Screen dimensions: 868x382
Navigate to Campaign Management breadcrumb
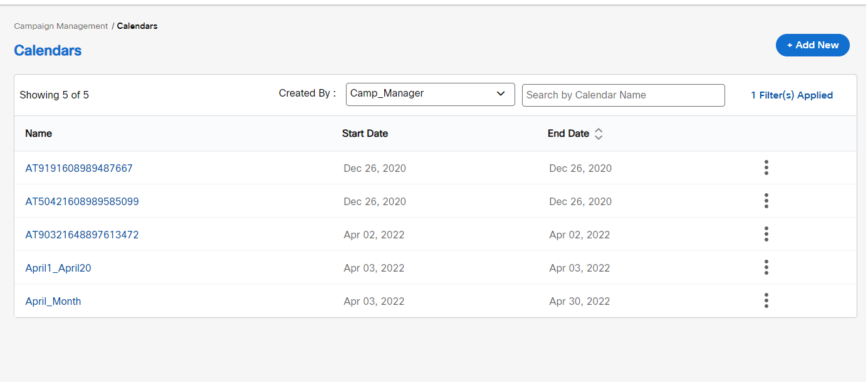click(60, 26)
